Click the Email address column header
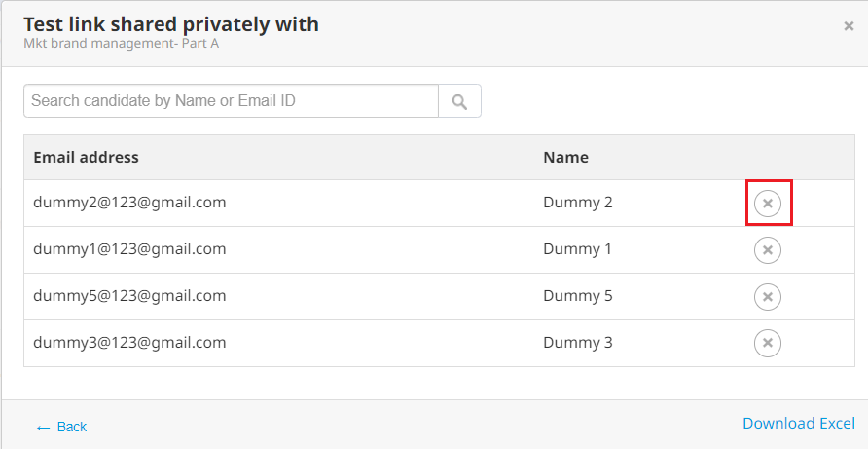The width and height of the screenshot is (868, 449). point(86,157)
